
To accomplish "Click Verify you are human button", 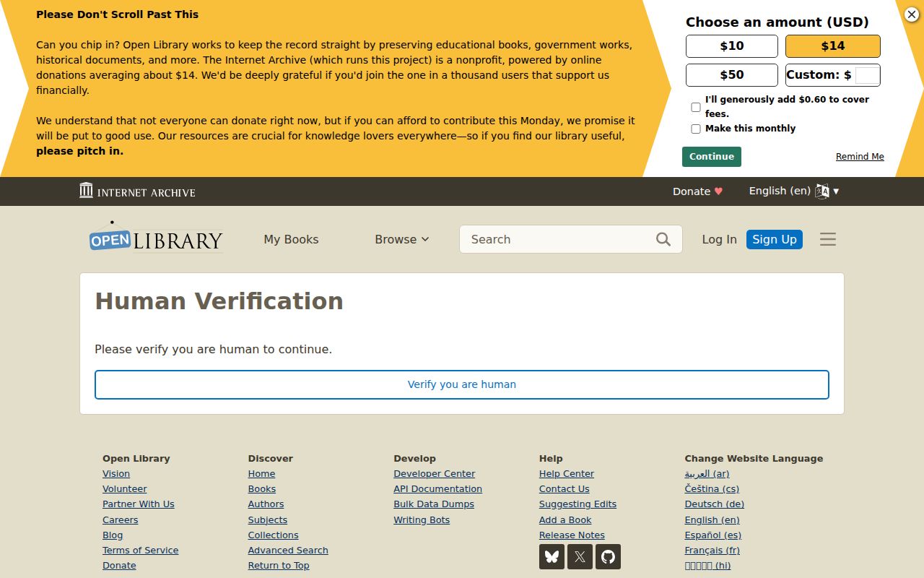I will (x=462, y=384).
